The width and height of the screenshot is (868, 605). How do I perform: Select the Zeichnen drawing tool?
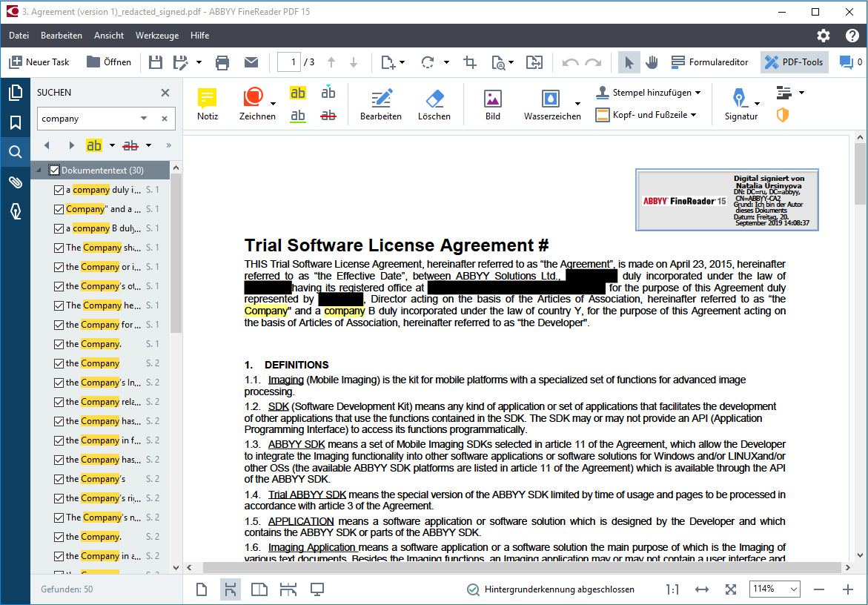pos(257,104)
